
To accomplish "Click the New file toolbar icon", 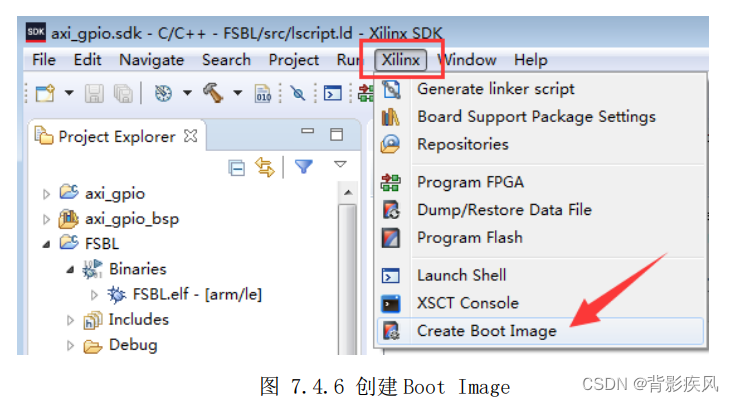I will pos(45,93).
